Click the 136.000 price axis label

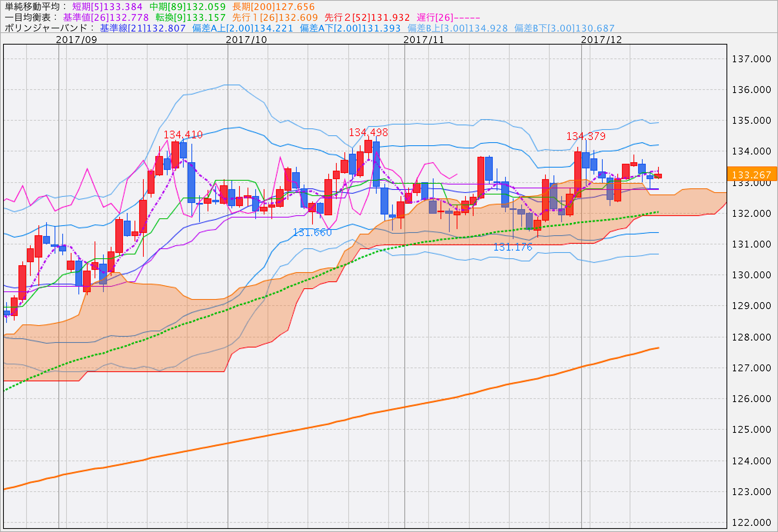(x=751, y=90)
